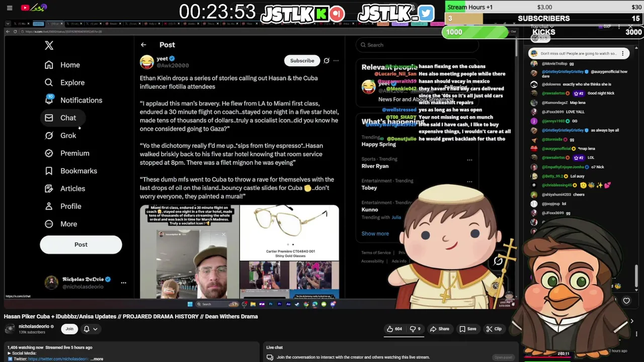The height and width of the screenshot is (362, 644).
Task: Click nicholasdeorio channel avatar below video
Action: pos(10,329)
